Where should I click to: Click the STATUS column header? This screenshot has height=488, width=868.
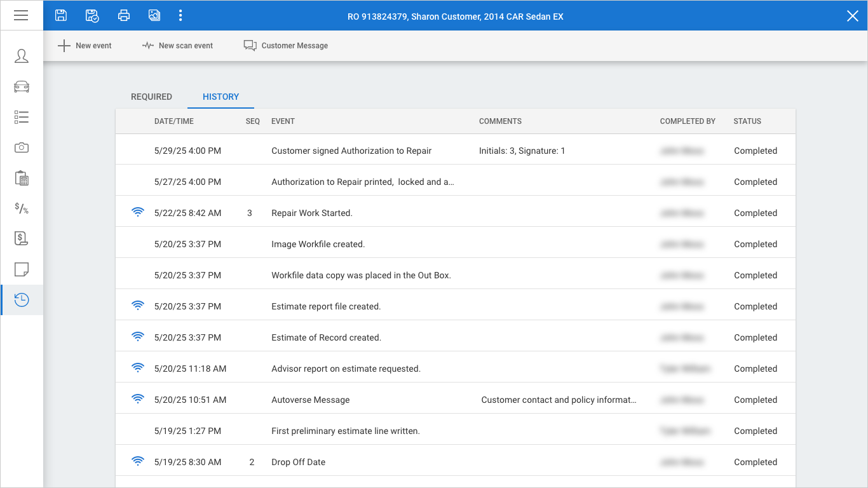click(x=747, y=121)
